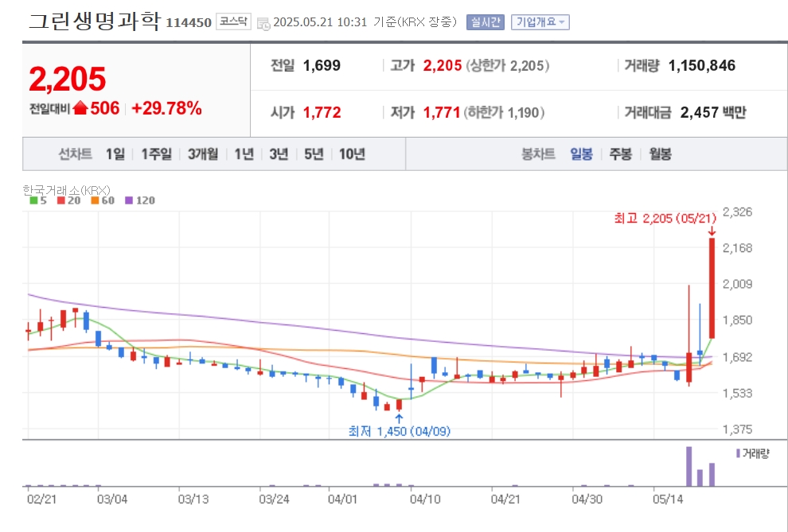Show the 10년 line chart
The image size is (788, 532).
pos(352,154)
